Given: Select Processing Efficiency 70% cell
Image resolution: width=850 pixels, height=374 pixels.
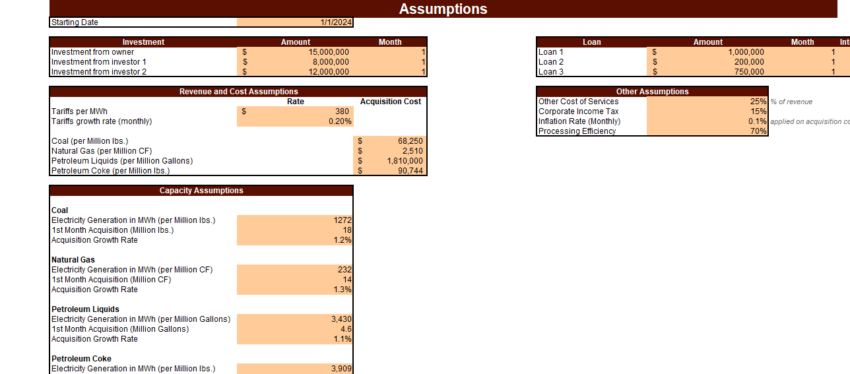Looking at the screenshot, I should point(707,131).
